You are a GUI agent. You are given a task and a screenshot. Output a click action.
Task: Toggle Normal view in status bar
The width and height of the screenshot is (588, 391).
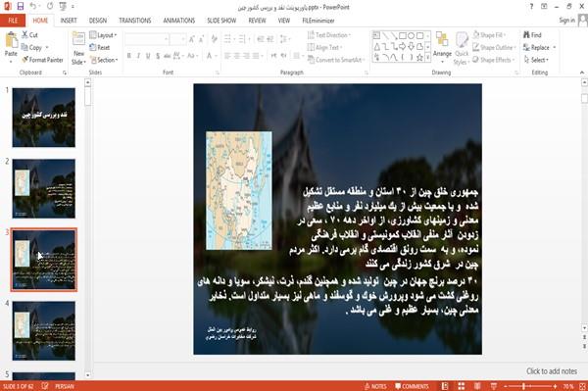pyautogui.click(x=445, y=386)
